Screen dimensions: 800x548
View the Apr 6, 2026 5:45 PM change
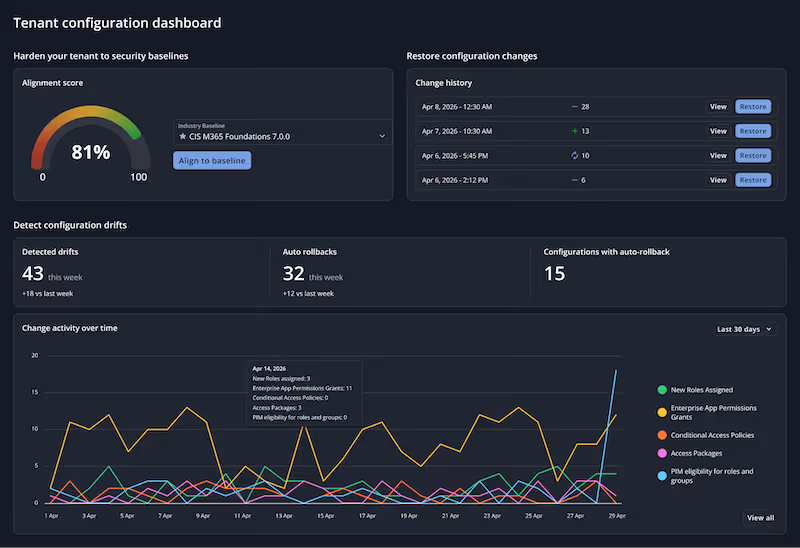(718, 156)
